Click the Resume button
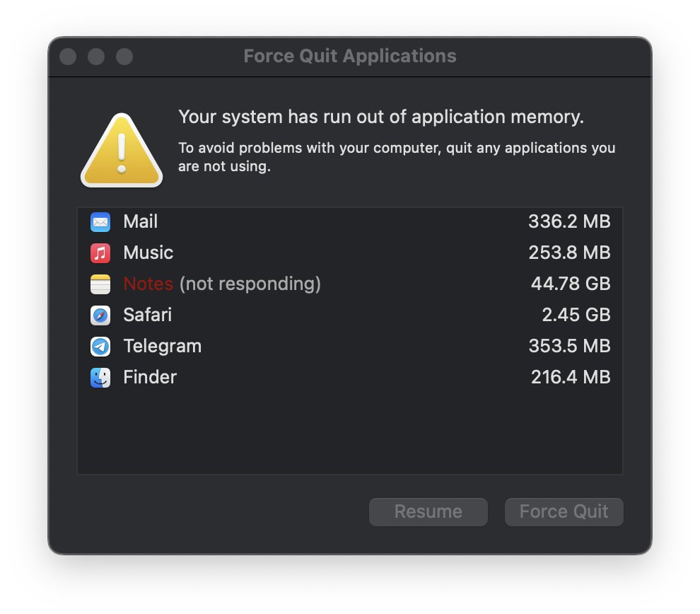The height and width of the screenshot is (614, 700). (x=428, y=511)
